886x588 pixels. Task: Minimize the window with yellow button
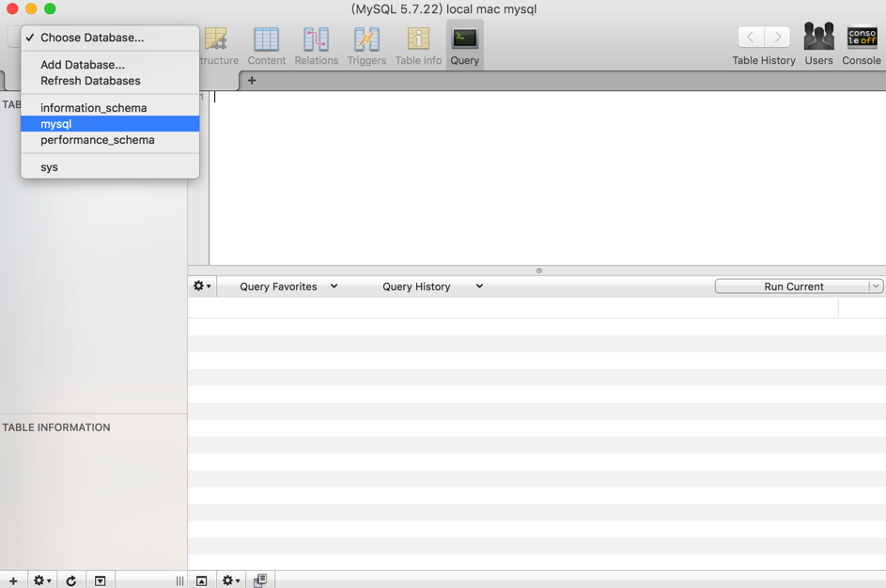pos(31,8)
